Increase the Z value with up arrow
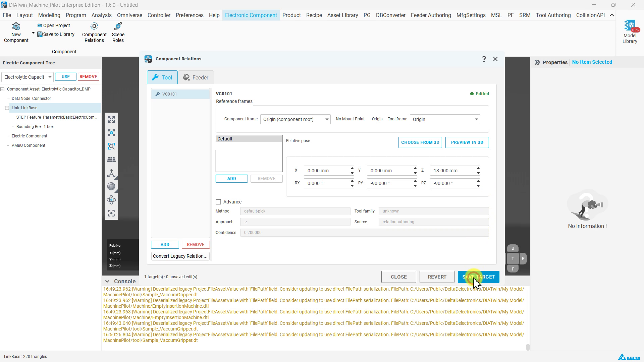Screen dimensions: 644x362 [x=478, y=168]
